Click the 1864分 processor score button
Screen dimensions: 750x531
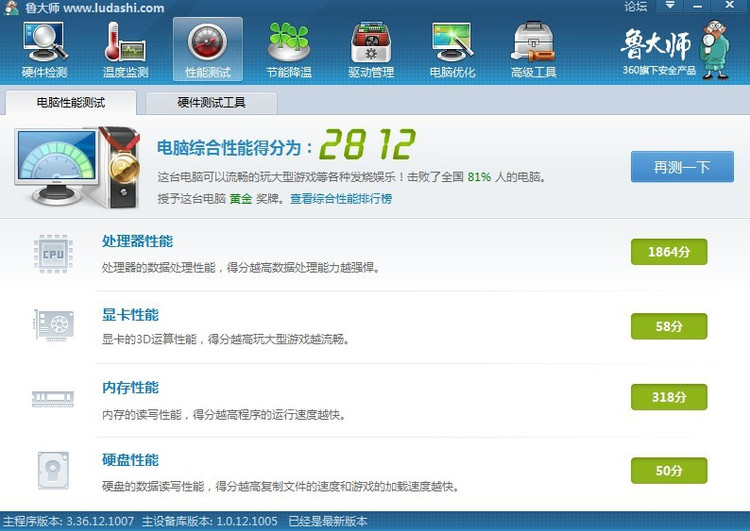coord(669,252)
